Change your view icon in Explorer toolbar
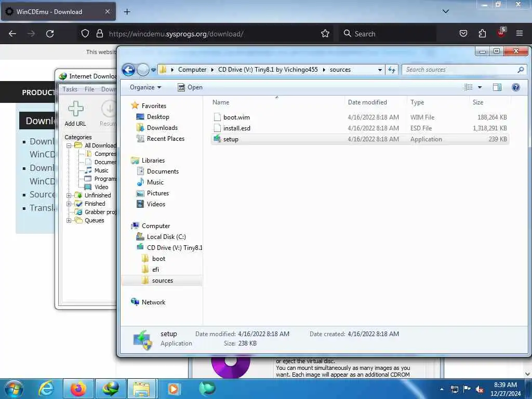This screenshot has height=399, width=532. pos(469,87)
